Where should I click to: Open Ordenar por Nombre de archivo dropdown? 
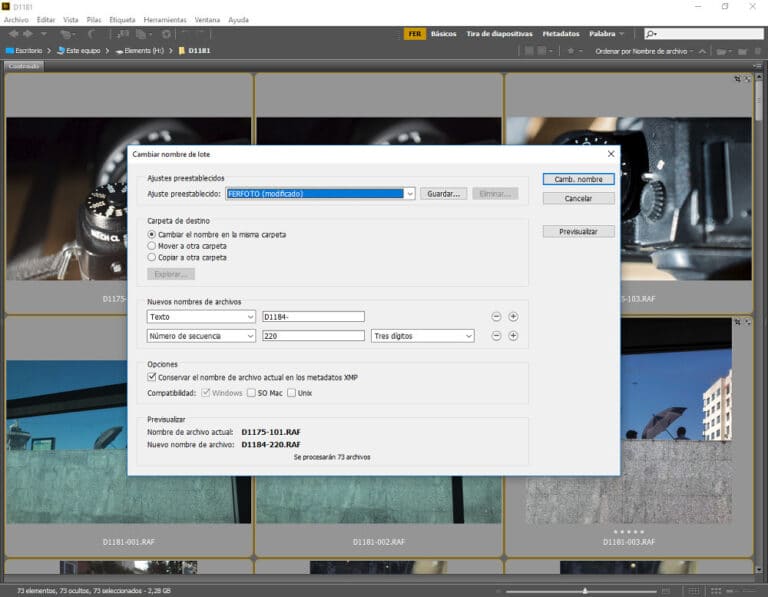click(643, 51)
